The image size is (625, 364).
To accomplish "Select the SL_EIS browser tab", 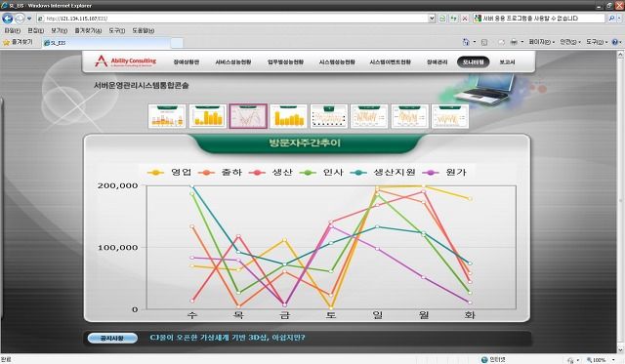I will click(106, 43).
